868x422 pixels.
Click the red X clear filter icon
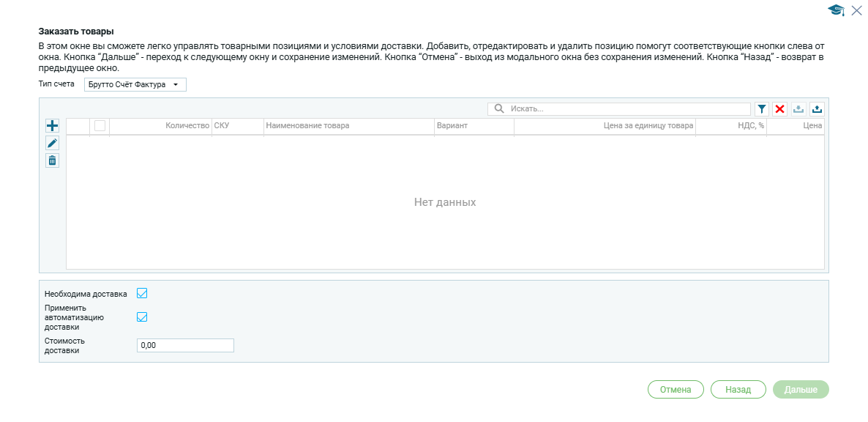(780, 109)
